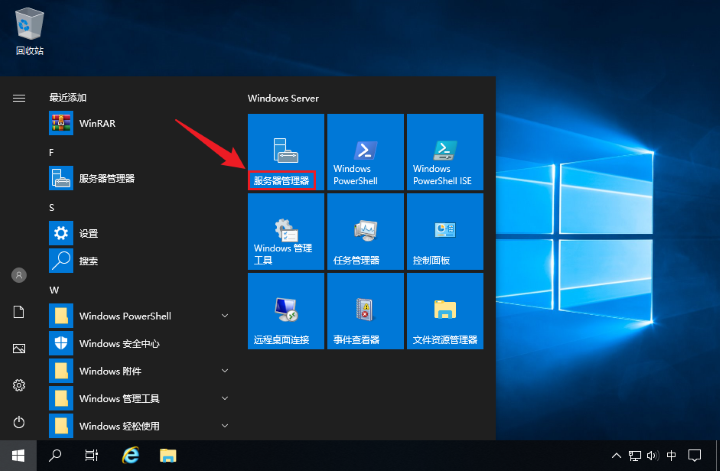Image resolution: width=720 pixels, height=471 pixels.
Task: Open 搜索 from the app list
Action: pos(140,261)
